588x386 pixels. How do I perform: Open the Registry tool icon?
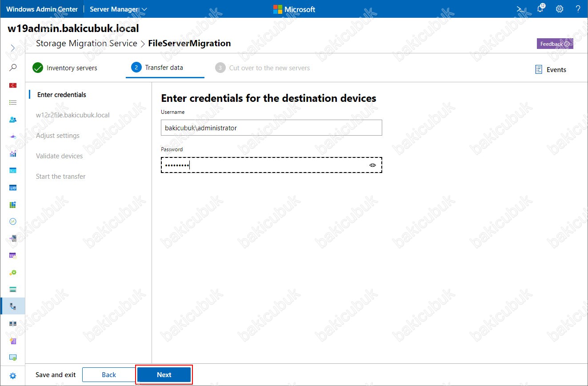pyautogui.click(x=13, y=205)
